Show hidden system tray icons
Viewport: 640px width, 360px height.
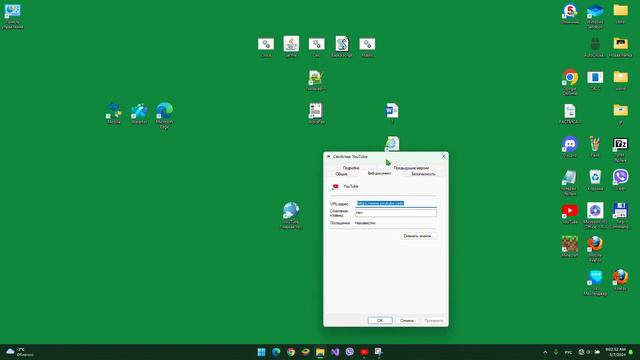pyautogui.click(x=545, y=352)
